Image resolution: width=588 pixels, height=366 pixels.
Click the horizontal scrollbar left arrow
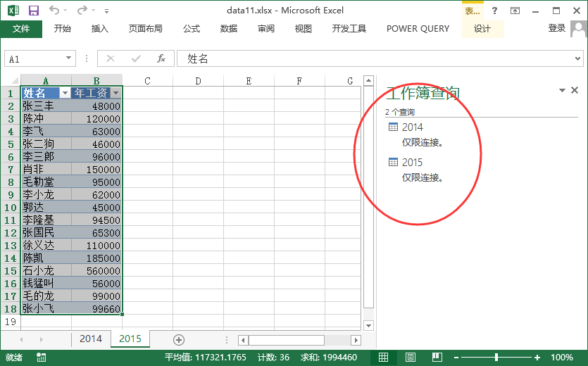tap(243, 340)
